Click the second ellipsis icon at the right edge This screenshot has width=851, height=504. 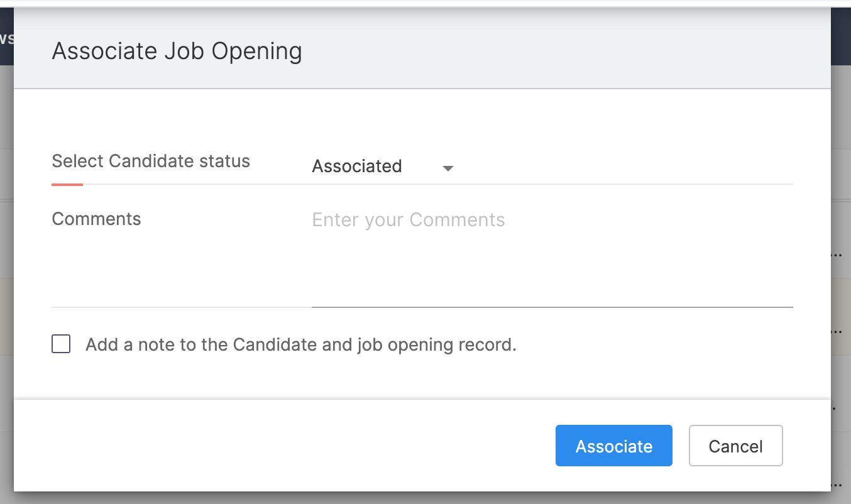click(x=837, y=331)
